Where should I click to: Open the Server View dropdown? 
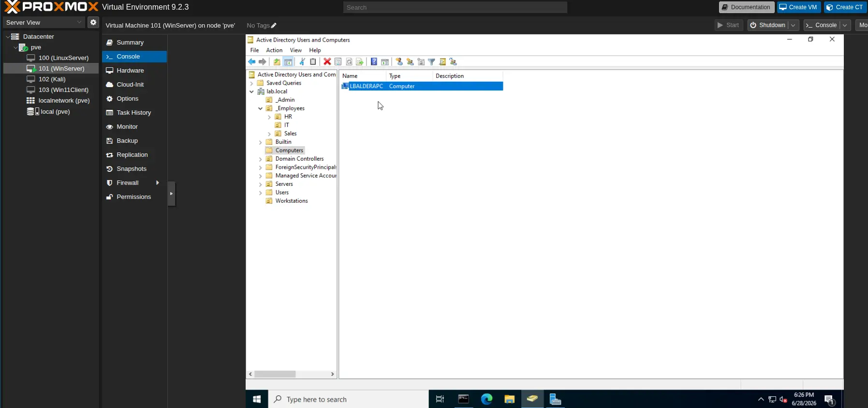coord(44,22)
